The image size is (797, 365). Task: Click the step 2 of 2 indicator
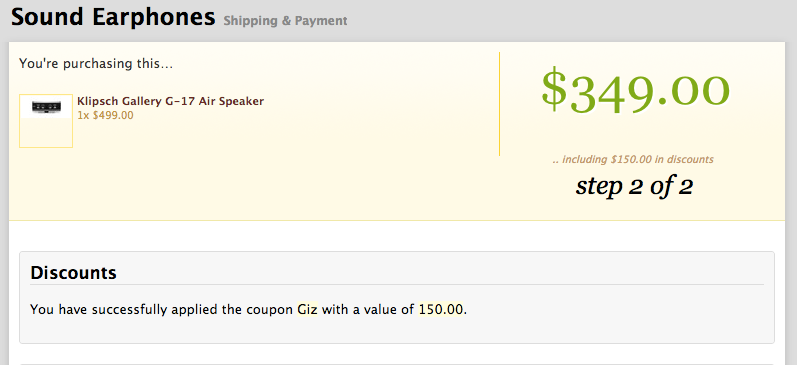(x=634, y=187)
